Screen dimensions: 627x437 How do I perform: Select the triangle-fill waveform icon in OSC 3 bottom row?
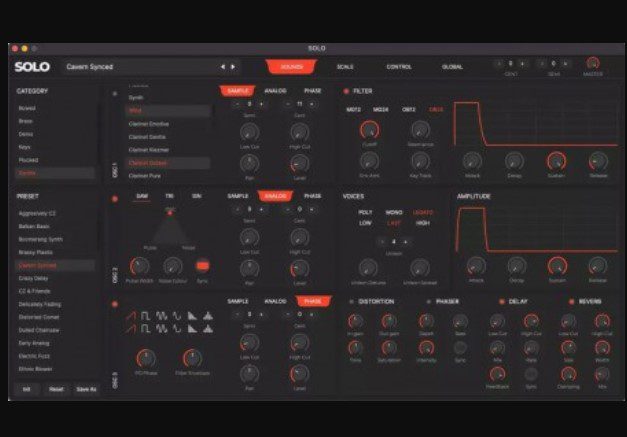coord(208,329)
